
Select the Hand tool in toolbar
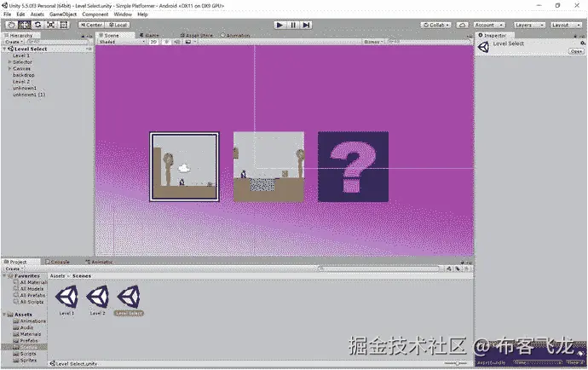pyautogui.click(x=12, y=25)
